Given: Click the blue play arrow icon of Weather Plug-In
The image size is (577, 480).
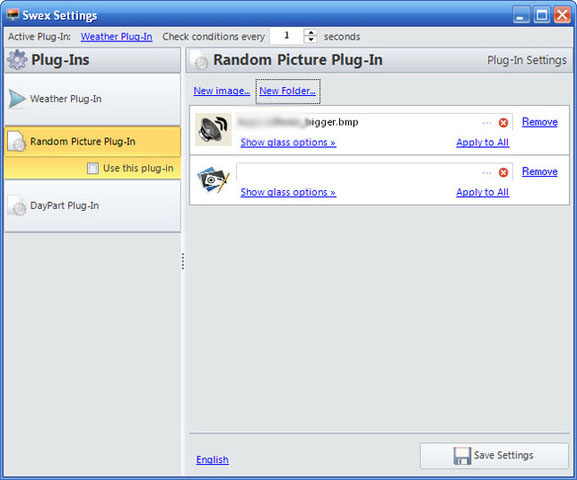Looking at the screenshot, I should [x=17, y=99].
